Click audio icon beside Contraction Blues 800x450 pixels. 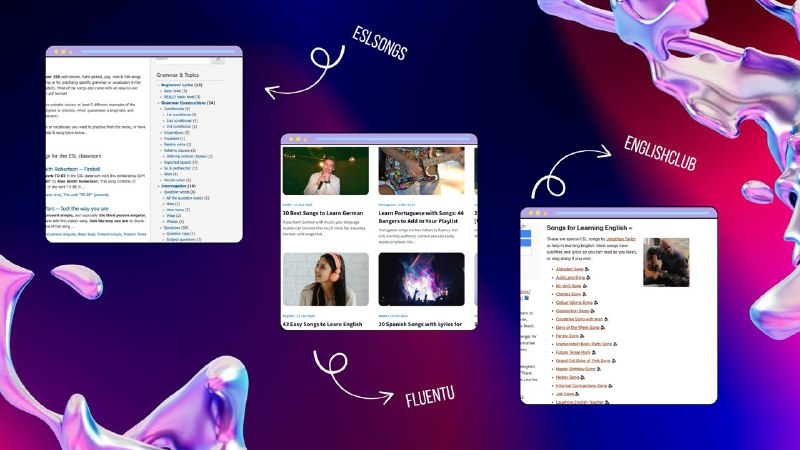(592, 311)
